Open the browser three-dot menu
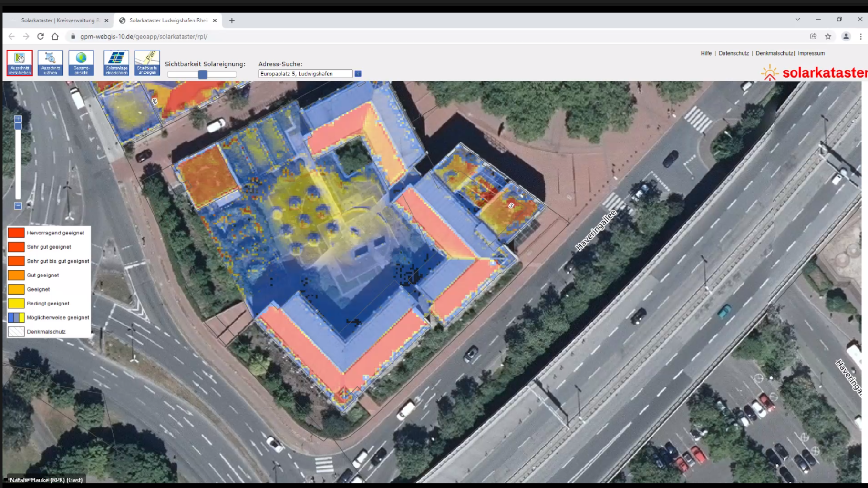 (x=860, y=36)
